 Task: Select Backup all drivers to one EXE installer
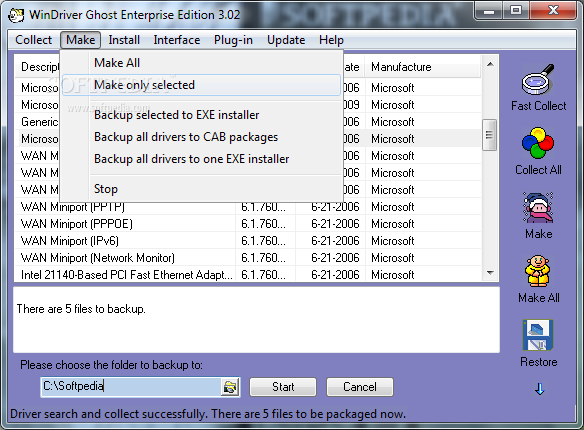tap(201, 159)
